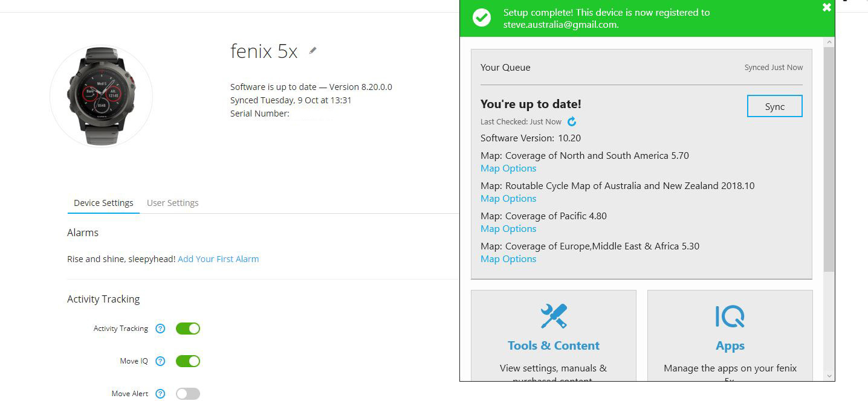This screenshot has width=868, height=401.
Task: Click the fenix 5x device name heading
Action: (x=264, y=51)
